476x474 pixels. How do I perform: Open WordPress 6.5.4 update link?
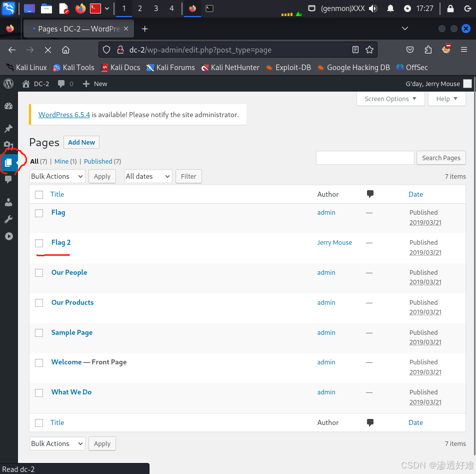64,115
